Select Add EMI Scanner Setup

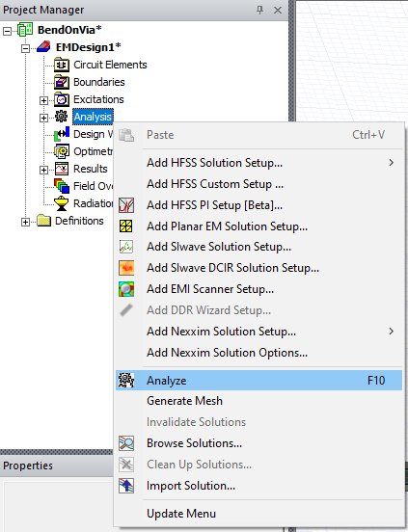coord(259,289)
